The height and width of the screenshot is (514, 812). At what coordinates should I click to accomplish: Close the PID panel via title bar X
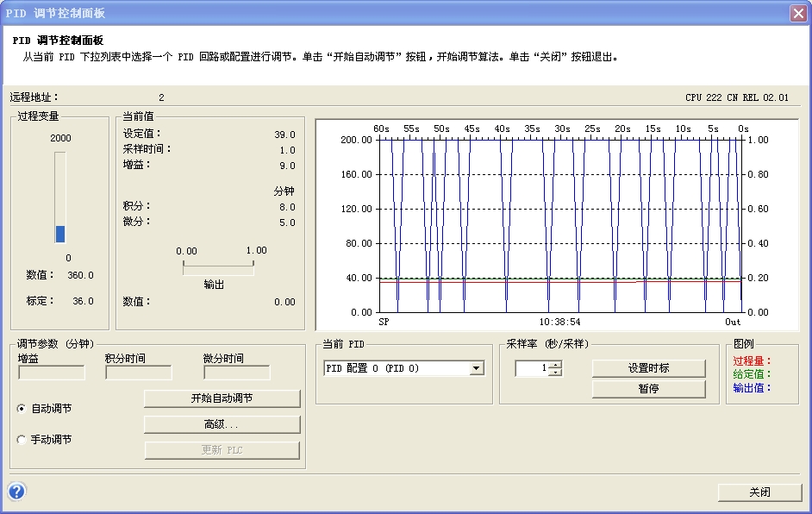pyautogui.click(x=798, y=13)
